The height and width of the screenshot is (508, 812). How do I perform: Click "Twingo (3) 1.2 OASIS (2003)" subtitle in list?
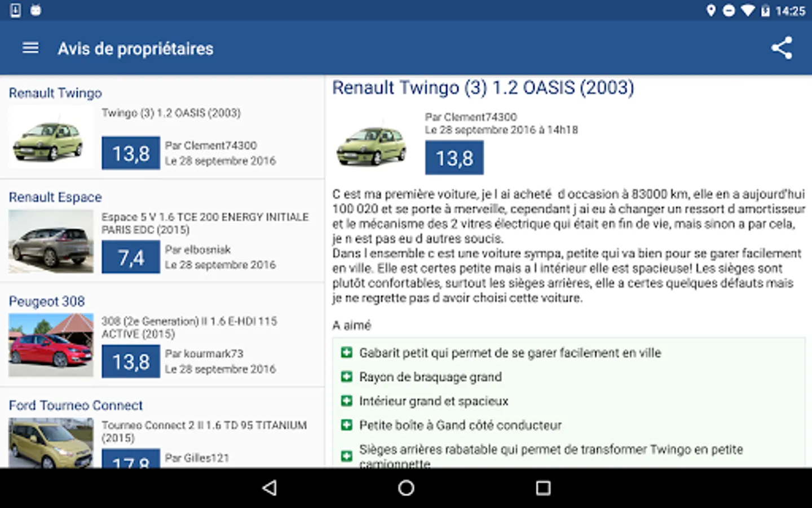(171, 113)
